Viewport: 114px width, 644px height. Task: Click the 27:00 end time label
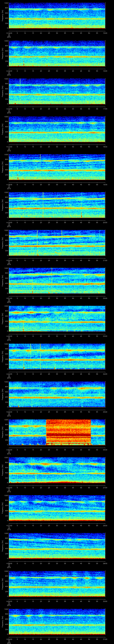coord(105,487)
